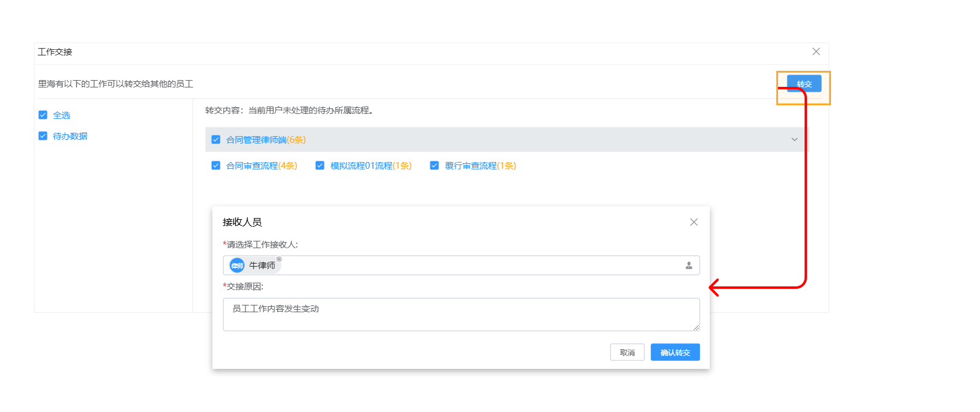
Task: Open the user picker person icon
Action: click(689, 265)
